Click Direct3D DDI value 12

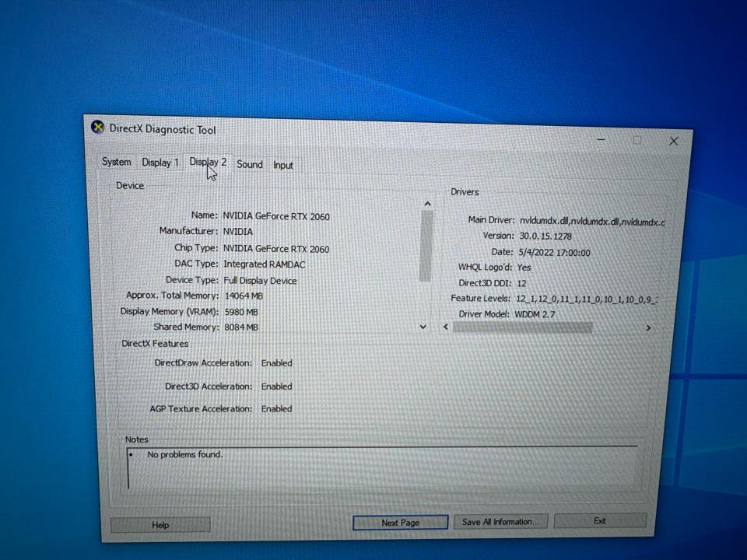pos(521,283)
